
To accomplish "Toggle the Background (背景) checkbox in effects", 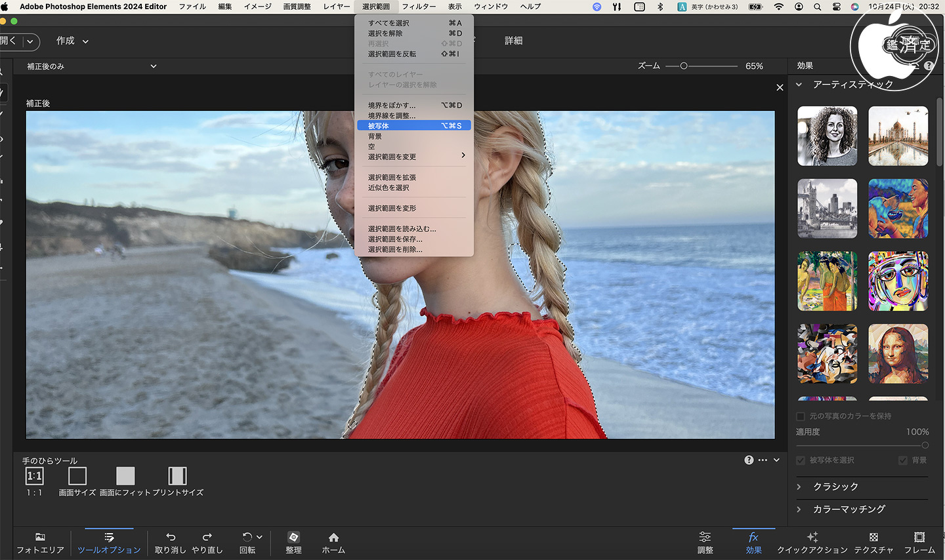I will [903, 460].
